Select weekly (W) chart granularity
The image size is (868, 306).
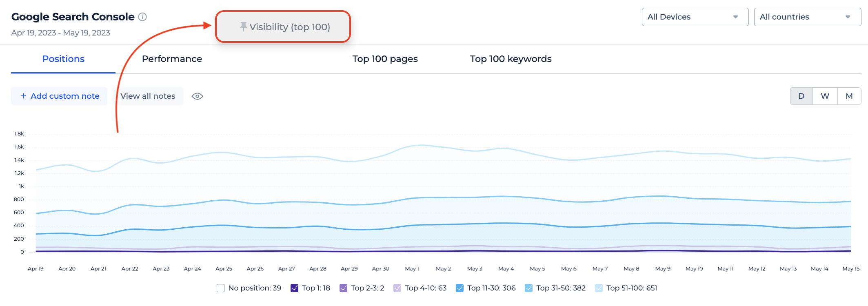[825, 96]
